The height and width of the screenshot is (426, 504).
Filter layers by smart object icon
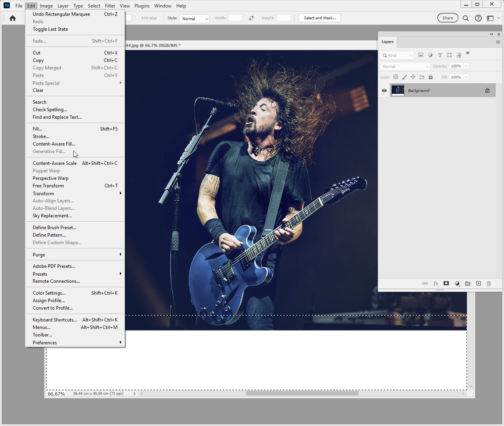coord(459,55)
